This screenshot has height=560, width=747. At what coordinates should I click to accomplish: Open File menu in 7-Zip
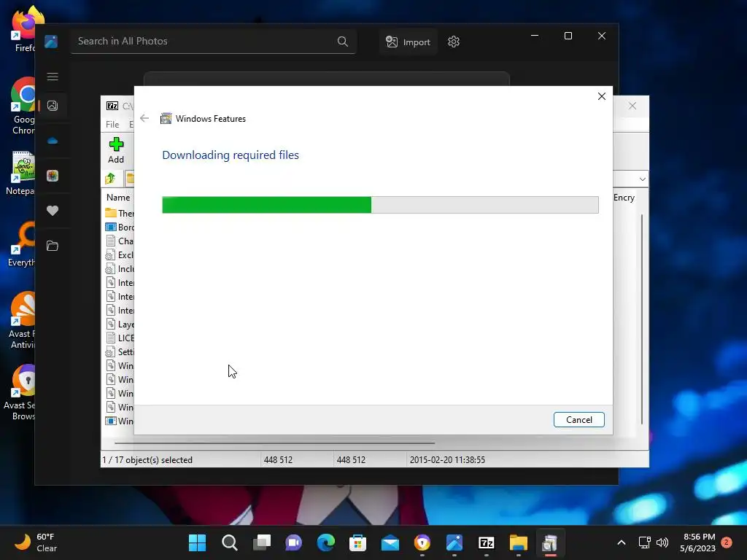click(112, 124)
